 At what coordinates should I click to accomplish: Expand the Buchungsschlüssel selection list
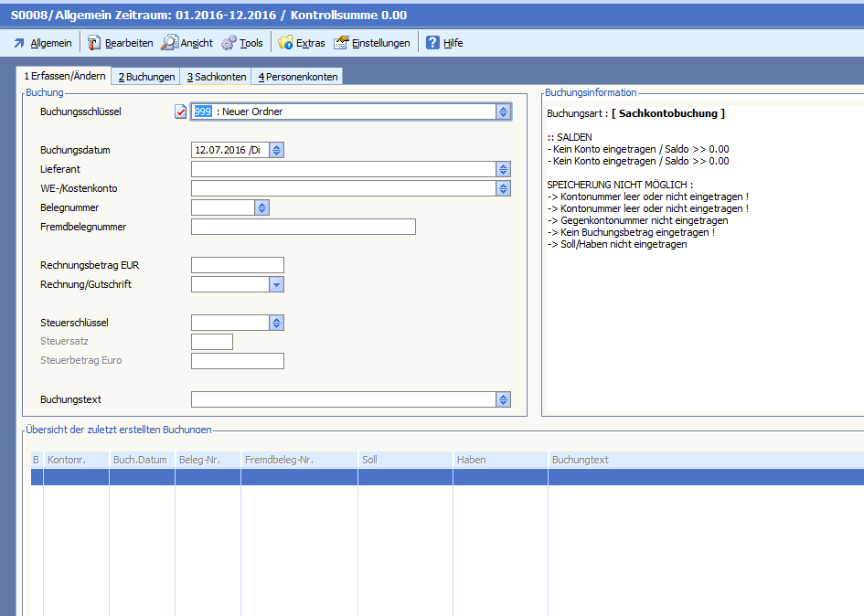[503, 112]
